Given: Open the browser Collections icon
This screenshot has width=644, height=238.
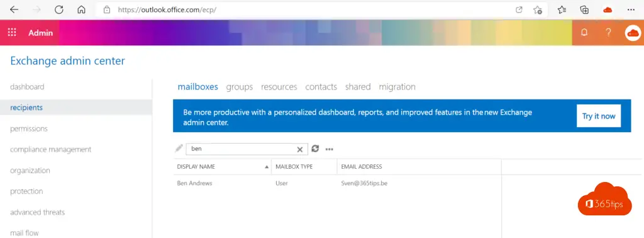Looking at the screenshot, I should point(584,10).
